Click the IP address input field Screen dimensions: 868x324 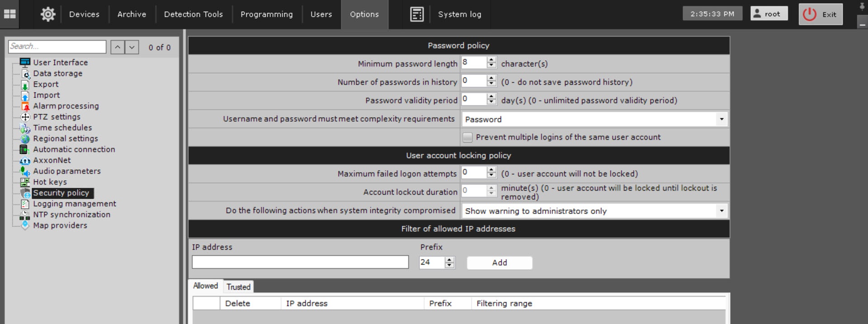click(x=300, y=262)
